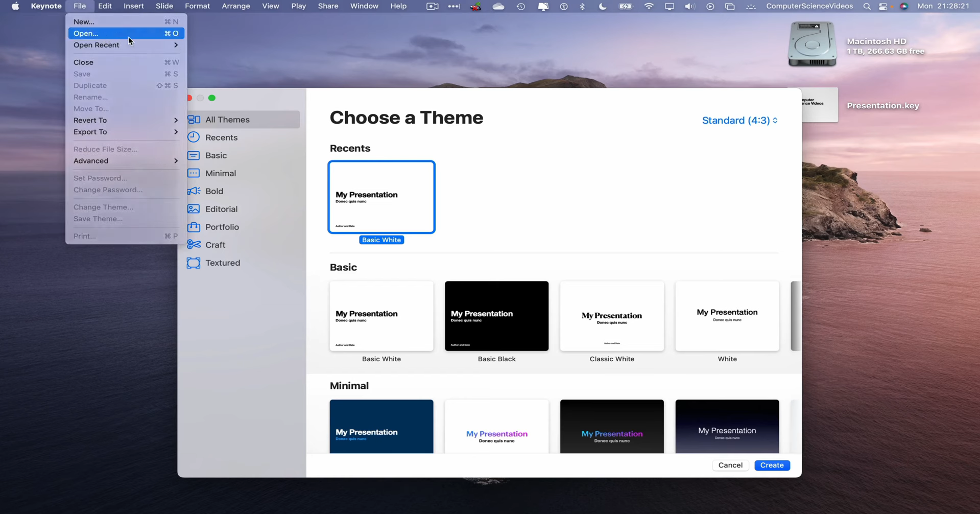Screen dimensions: 980x514
Task: Open the volume control in menu bar
Action: (x=689, y=6)
